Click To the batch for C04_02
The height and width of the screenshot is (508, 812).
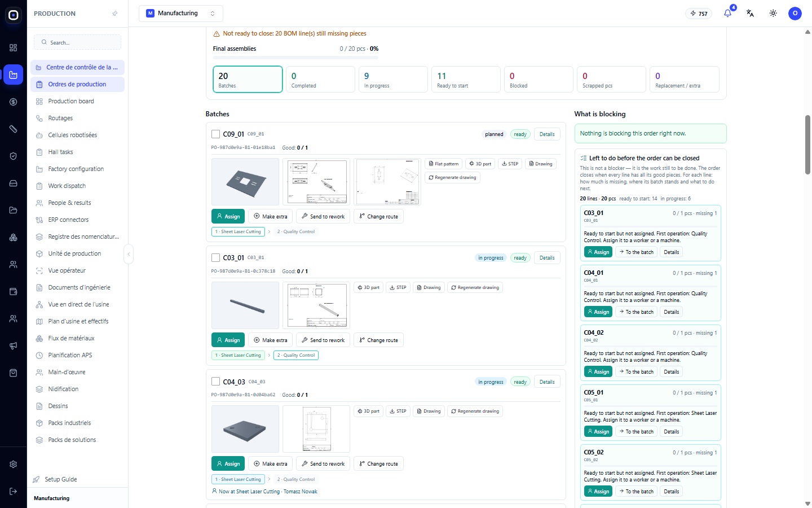pos(636,372)
